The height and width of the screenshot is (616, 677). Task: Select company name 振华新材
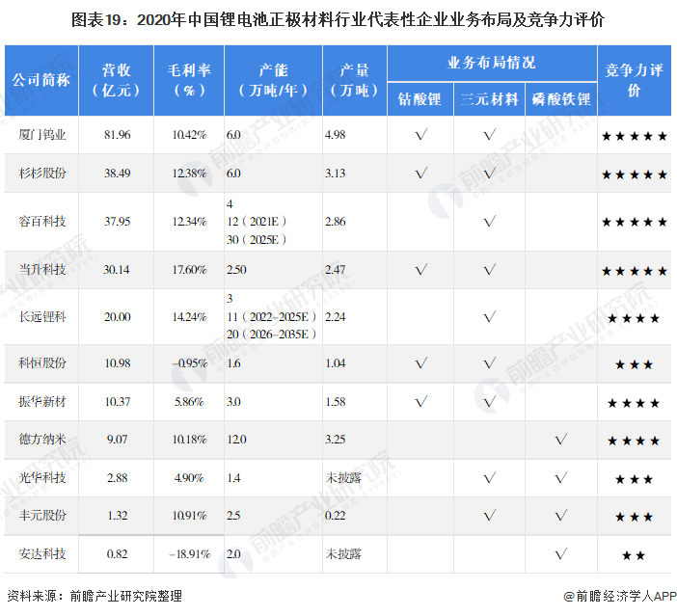(x=41, y=401)
